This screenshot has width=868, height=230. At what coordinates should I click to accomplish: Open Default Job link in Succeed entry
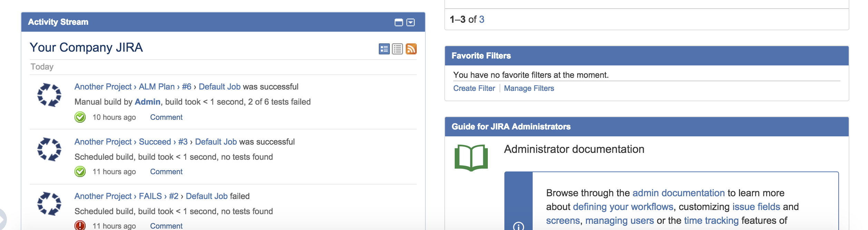[216, 142]
